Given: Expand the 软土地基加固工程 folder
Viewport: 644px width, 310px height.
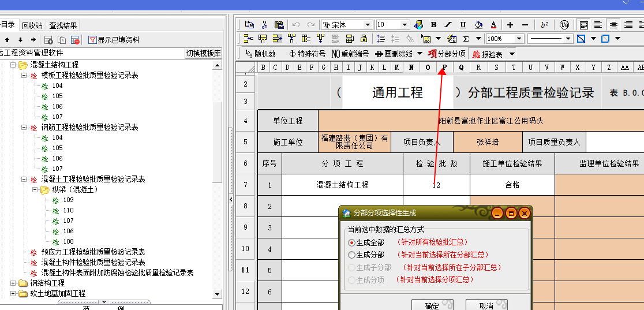Looking at the screenshot, I should [x=13, y=294].
